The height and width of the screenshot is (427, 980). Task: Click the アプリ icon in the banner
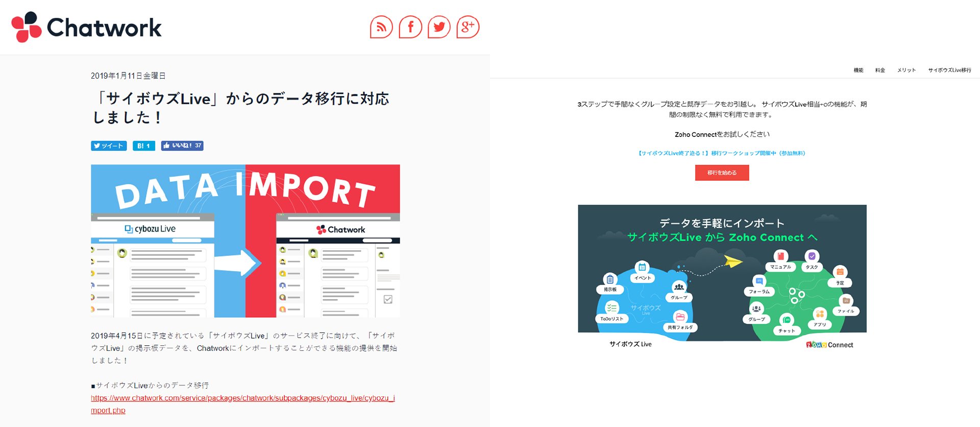pos(820,314)
